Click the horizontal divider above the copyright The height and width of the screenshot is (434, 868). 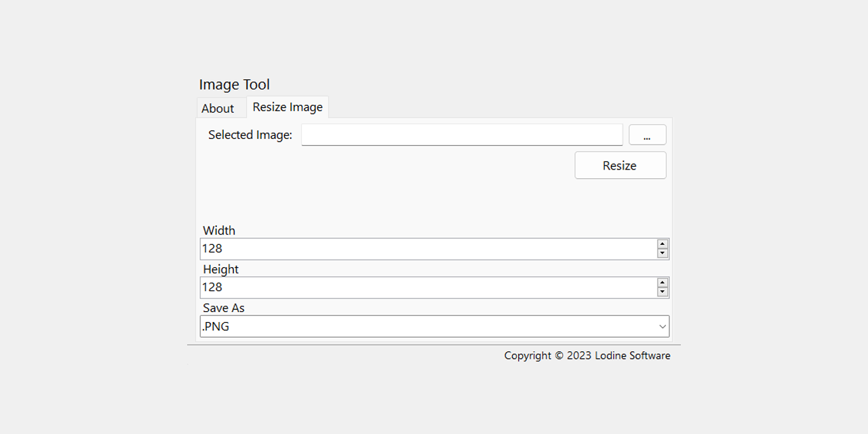tap(434, 345)
